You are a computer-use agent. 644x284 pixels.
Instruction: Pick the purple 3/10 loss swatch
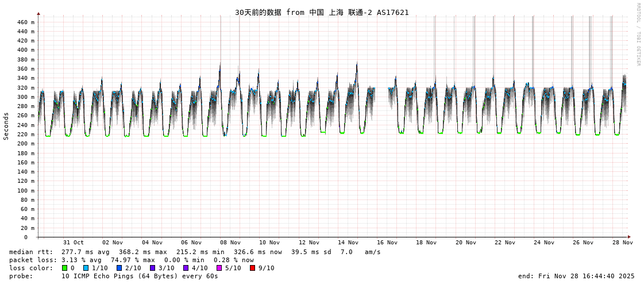tap(153, 268)
